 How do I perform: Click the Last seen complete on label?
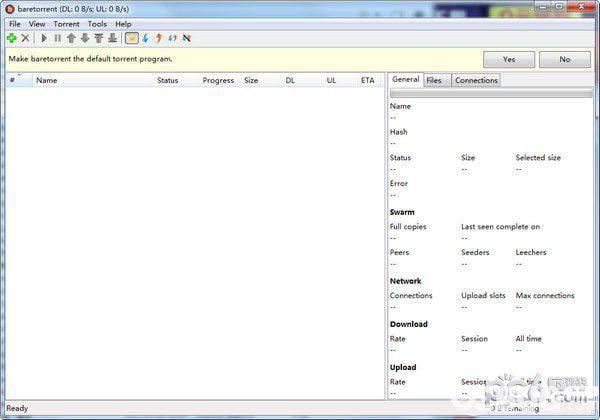[x=501, y=227]
